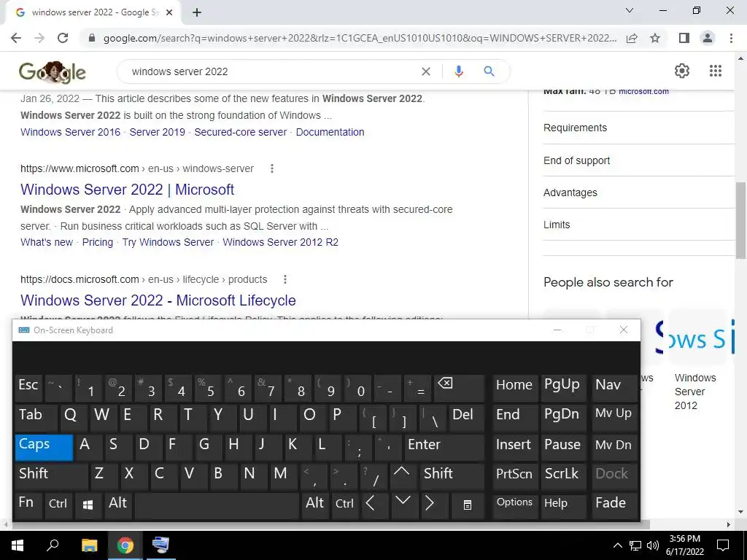Expand the Advantages section

639,192
